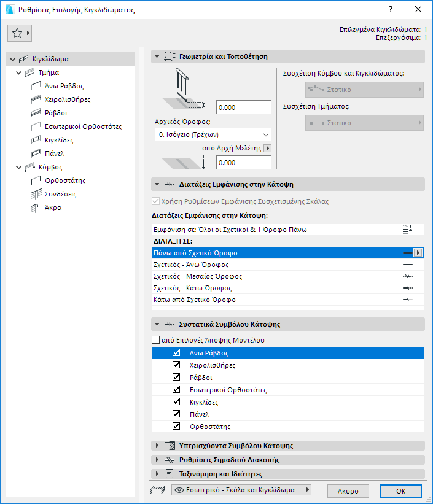Click the Συνδέσεις connections icon in tree
Screen dimensions: 433x504
click(x=36, y=194)
